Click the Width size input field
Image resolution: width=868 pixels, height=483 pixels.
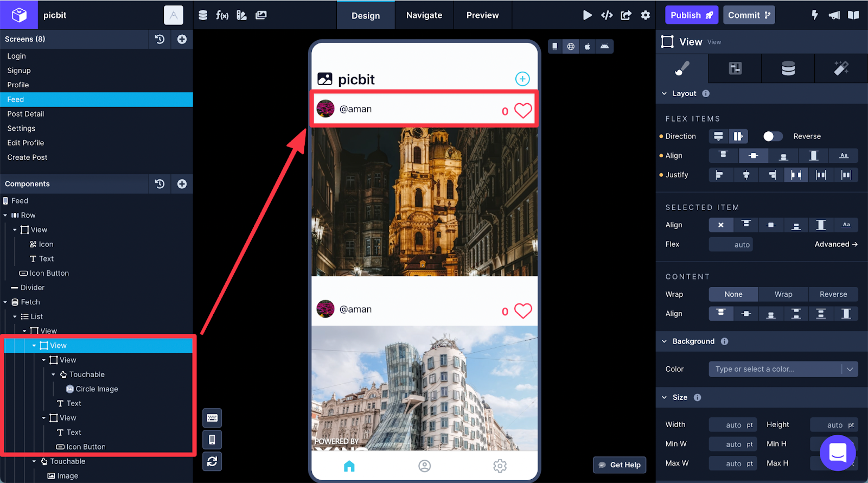tap(732, 425)
